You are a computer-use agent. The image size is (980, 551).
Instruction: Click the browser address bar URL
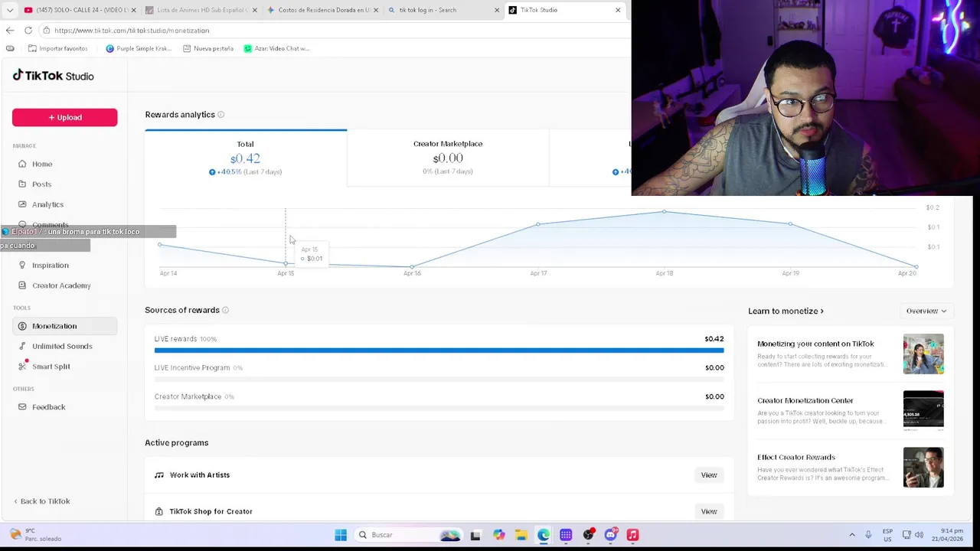coord(132,31)
